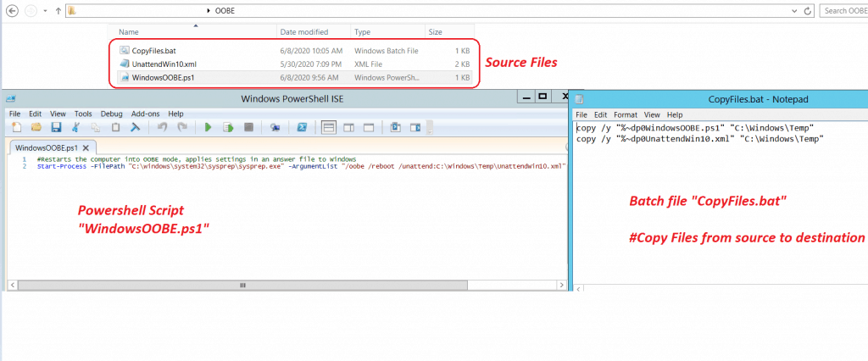Save script with floppy disk icon
The width and height of the screenshot is (868, 361).
coord(56,127)
